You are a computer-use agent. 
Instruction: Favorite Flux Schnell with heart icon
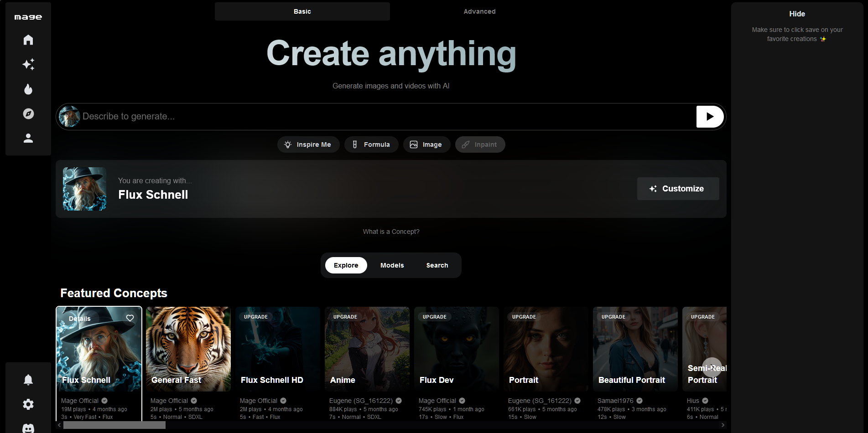[x=130, y=318]
